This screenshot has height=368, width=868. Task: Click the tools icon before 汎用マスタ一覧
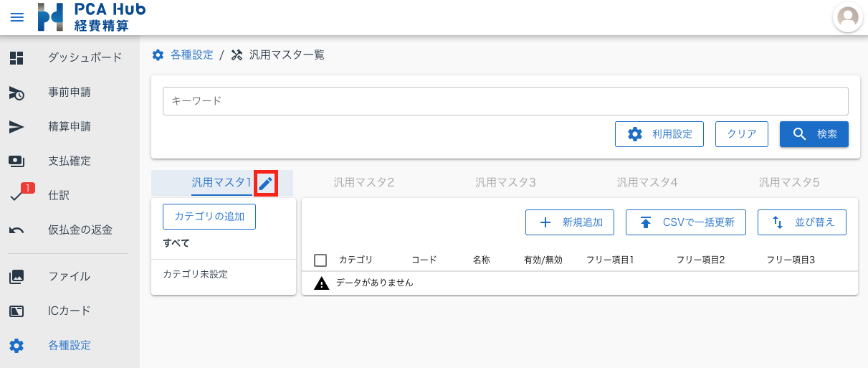click(237, 55)
